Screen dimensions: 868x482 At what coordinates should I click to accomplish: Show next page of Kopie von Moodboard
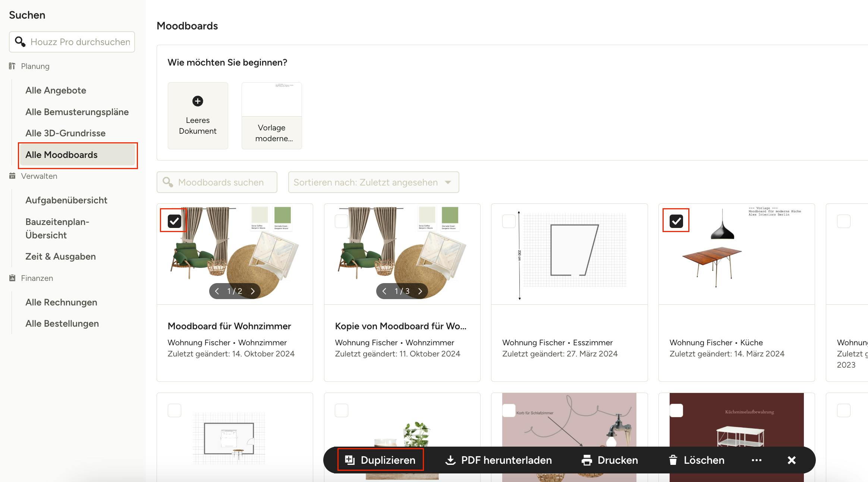click(420, 291)
